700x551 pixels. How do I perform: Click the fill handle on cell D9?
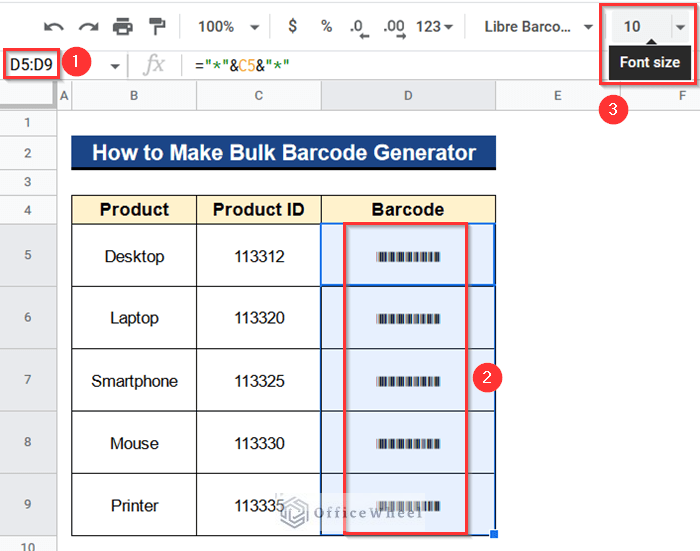pos(494,534)
